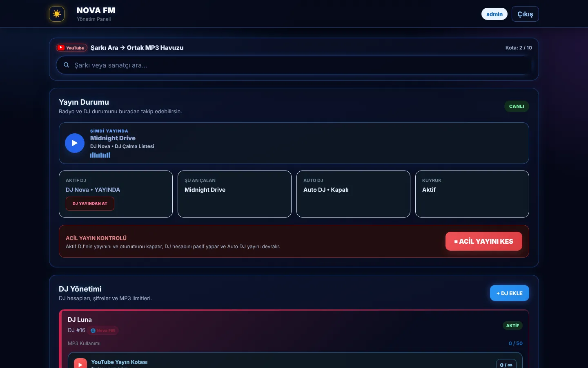
Task: Click the Auto DJ • Kapalı status text
Action: [326, 190]
